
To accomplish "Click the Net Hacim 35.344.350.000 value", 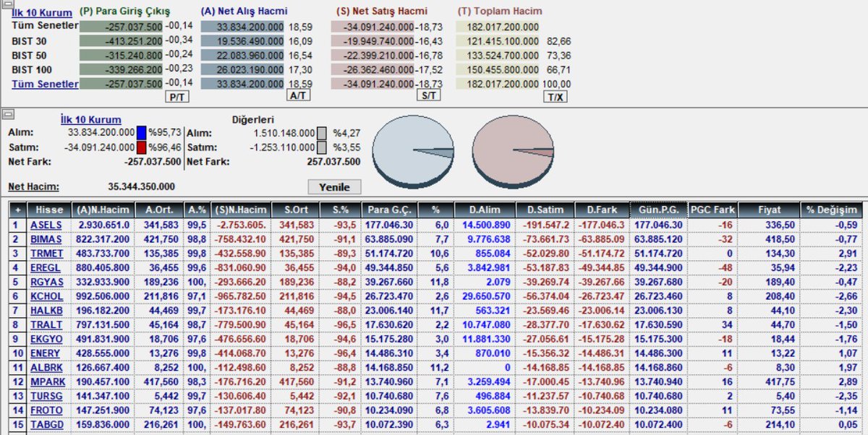I will (141, 186).
